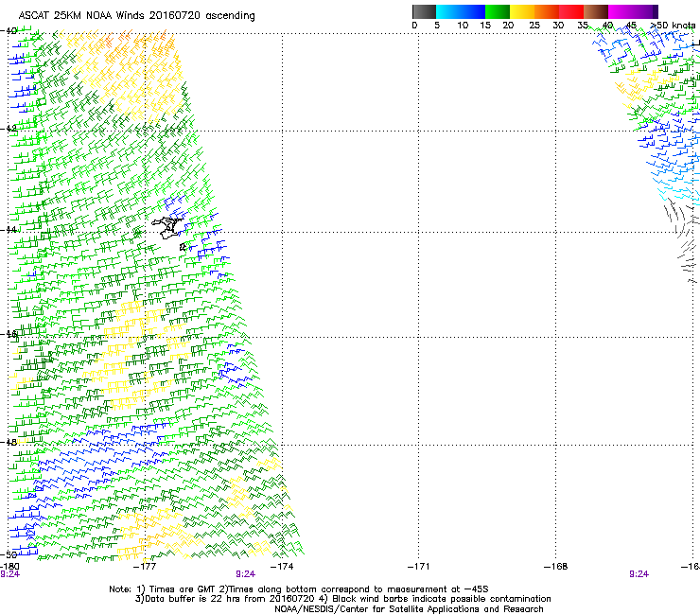Click the dark purple >50 knots swatch
This screenshot has height=615, width=700.
pyautogui.click(x=655, y=11)
